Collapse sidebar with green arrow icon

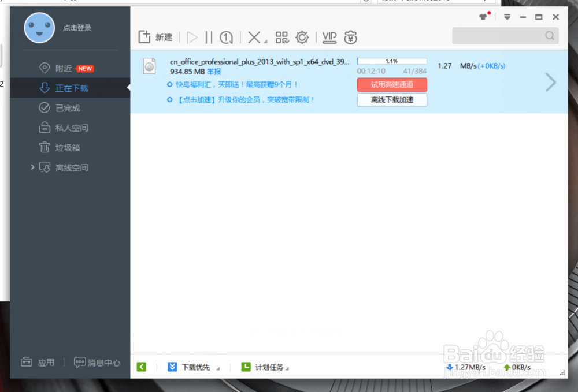pyautogui.click(x=142, y=367)
